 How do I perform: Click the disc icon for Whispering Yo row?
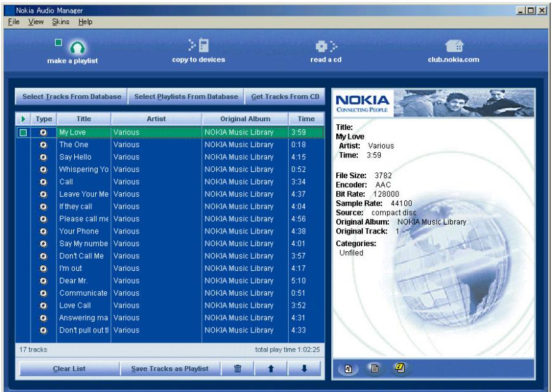pyautogui.click(x=43, y=169)
